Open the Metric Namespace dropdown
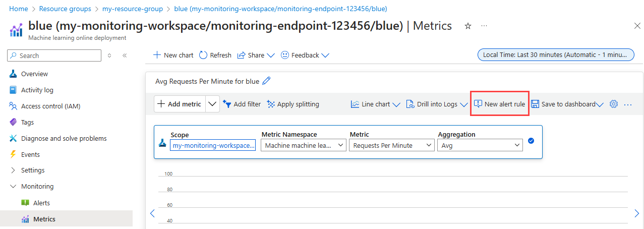The image size is (644, 229). 304,145
